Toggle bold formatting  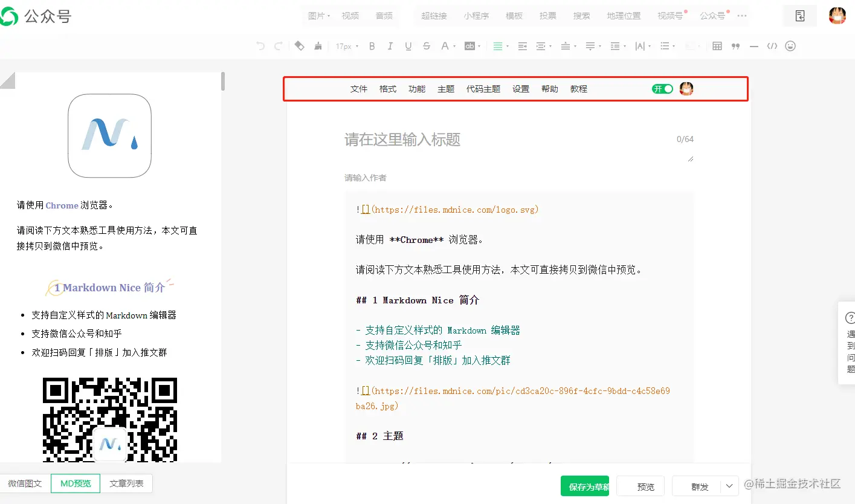[x=372, y=46]
